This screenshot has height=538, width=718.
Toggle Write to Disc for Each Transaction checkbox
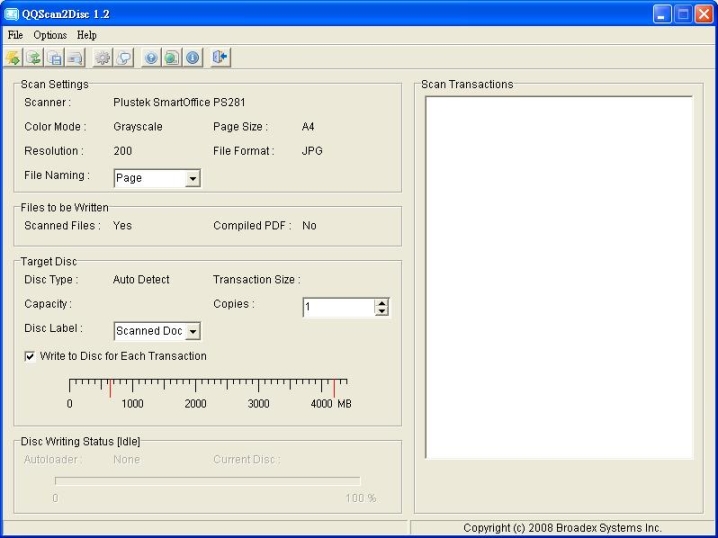pos(30,356)
